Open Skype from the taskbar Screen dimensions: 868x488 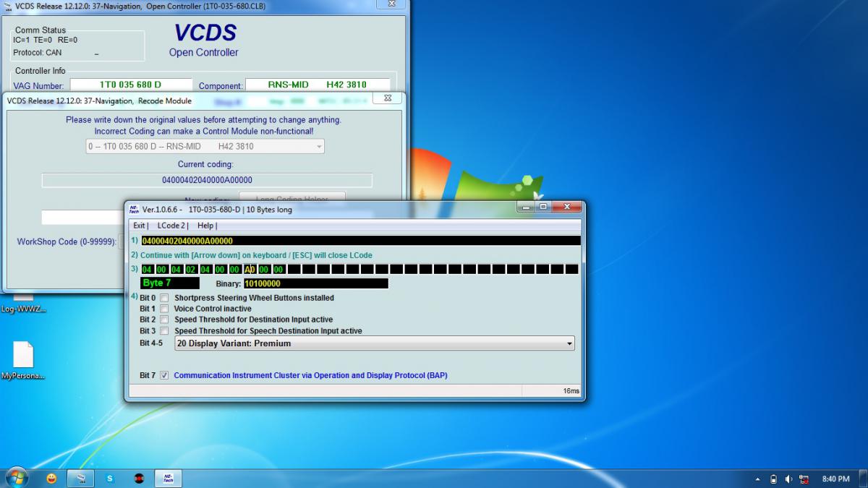tap(110, 478)
